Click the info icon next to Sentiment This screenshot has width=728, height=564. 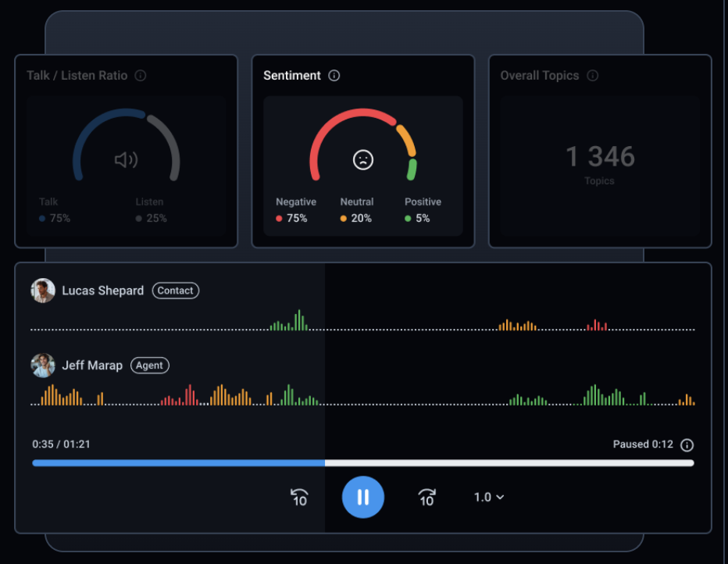[x=334, y=76]
